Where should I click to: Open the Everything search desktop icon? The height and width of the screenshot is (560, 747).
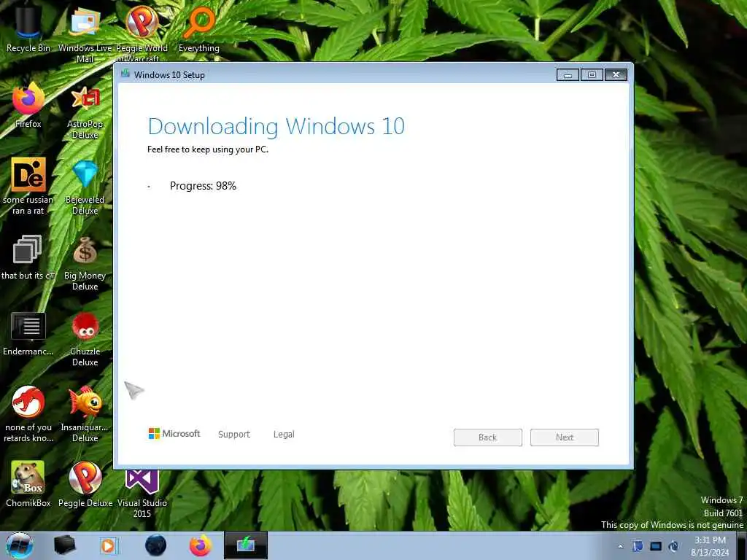(198, 28)
